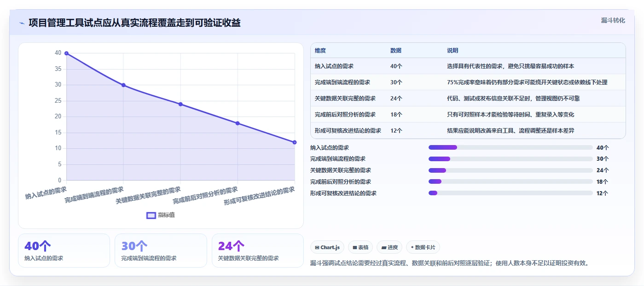Click the lightning icon before the title
Image resolution: width=644 pixels, height=286 pixels.
coord(22,23)
